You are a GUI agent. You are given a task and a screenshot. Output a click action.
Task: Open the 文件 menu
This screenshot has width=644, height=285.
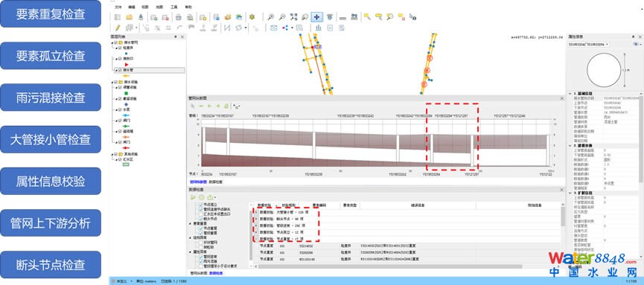click(x=118, y=7)
